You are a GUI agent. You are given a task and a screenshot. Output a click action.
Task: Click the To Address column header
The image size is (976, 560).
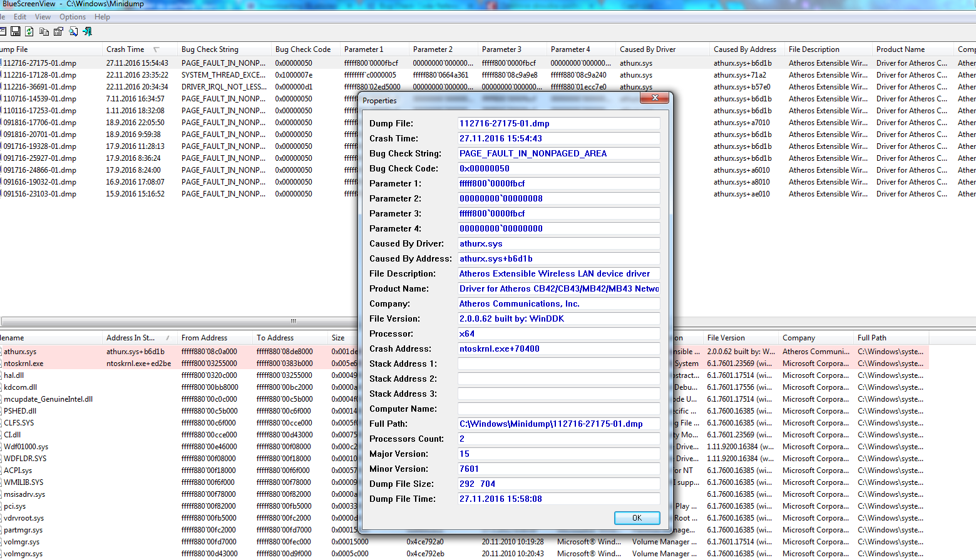coord(290,338)
